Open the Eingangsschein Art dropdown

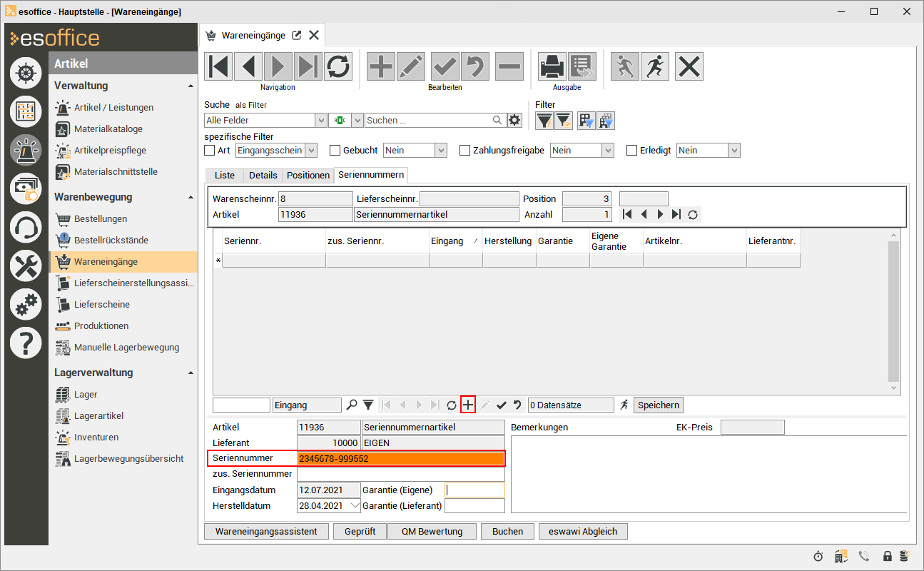tap(311, 151)
